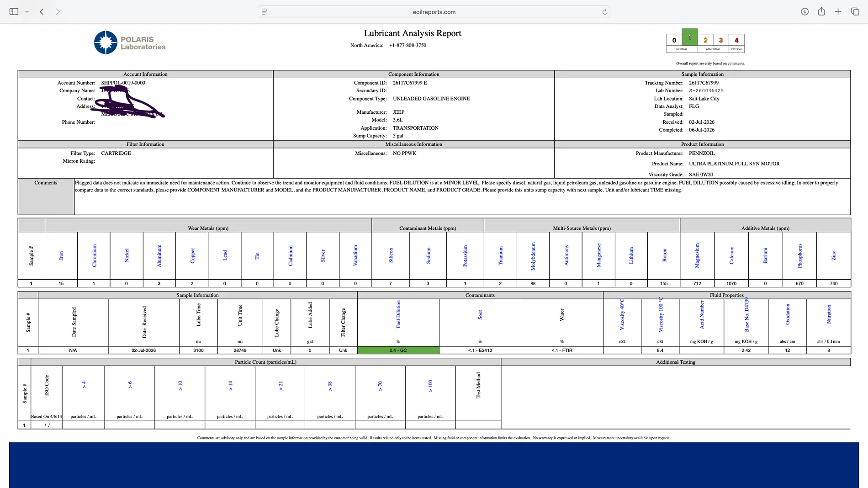Open a new tab with plus icon
This screenshot has height=488, width=868.
pos(838,11)
